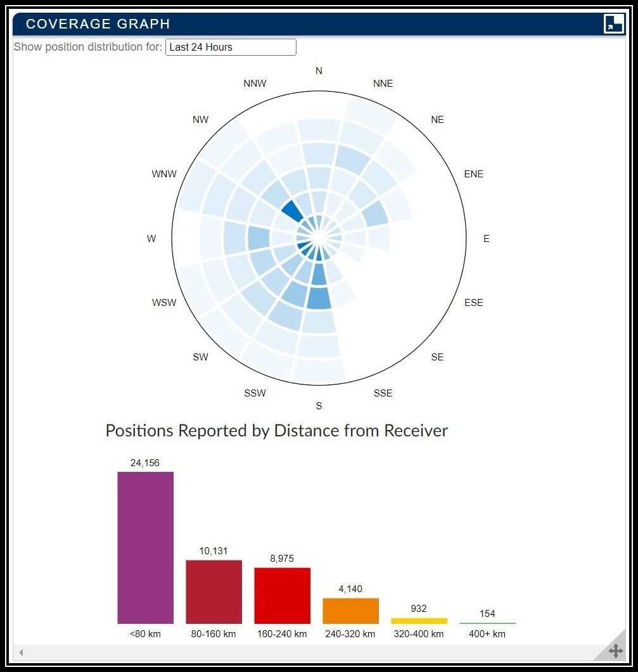Viewport: 638px width, 672px height.
Task: Click the Show position distribution for label
Action: point(88,47)
